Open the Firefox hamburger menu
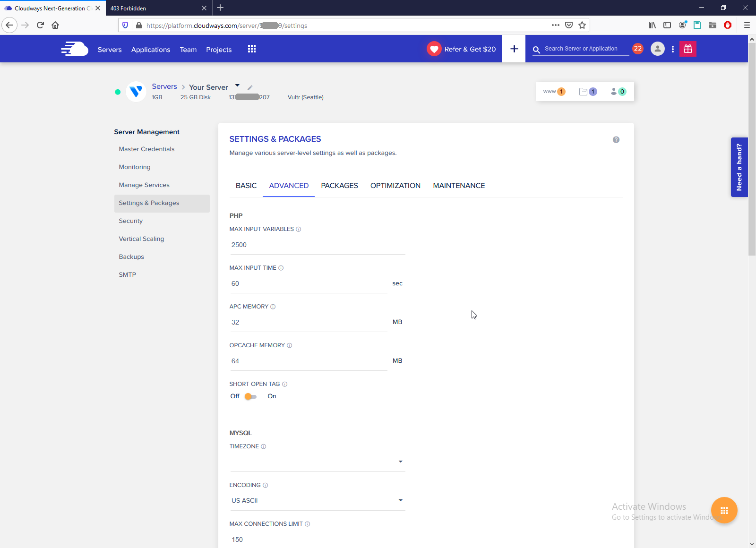 pos(747,26)
